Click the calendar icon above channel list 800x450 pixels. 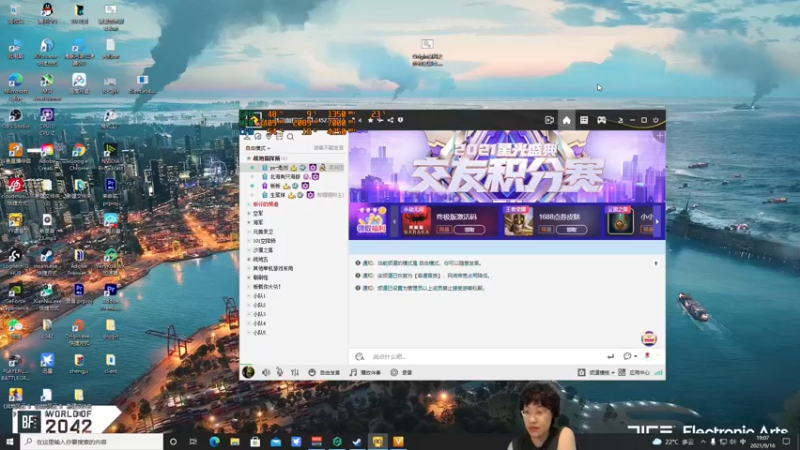[279, 137]
